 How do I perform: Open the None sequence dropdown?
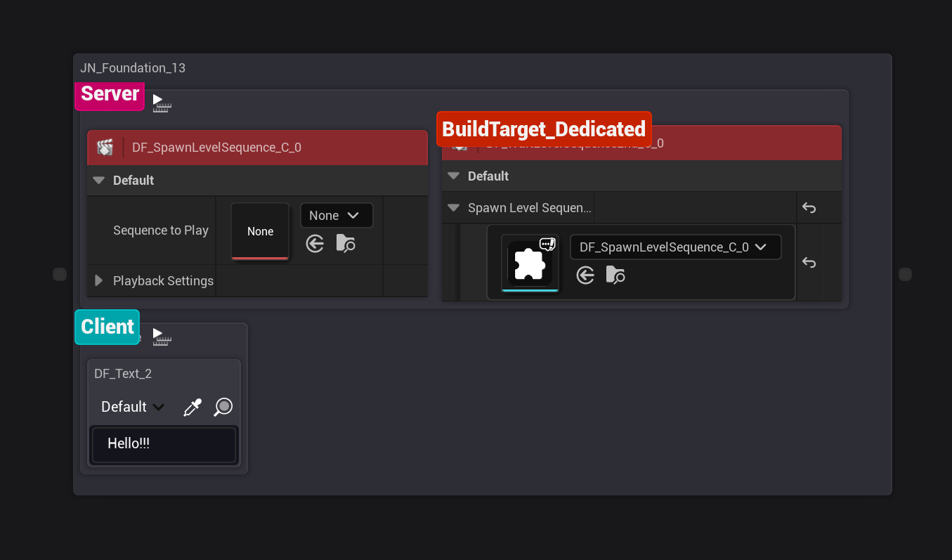(x=336, y=216)
